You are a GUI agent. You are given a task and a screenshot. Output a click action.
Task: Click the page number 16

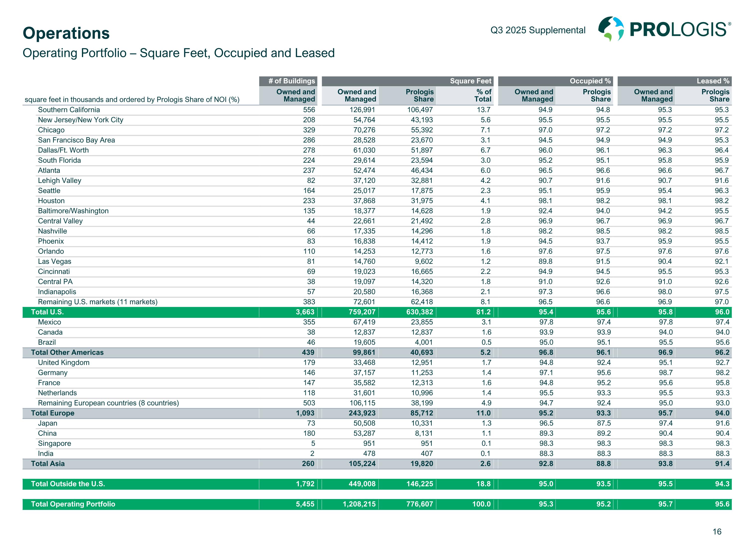pyautogui.click(x=717, y=532)
